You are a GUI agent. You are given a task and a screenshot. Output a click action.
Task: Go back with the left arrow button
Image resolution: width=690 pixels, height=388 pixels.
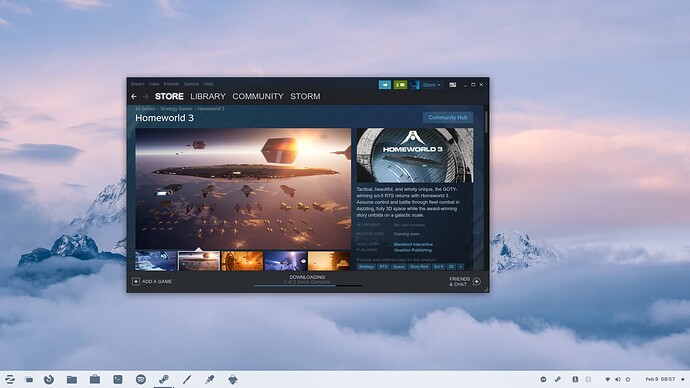coord(134,96)
